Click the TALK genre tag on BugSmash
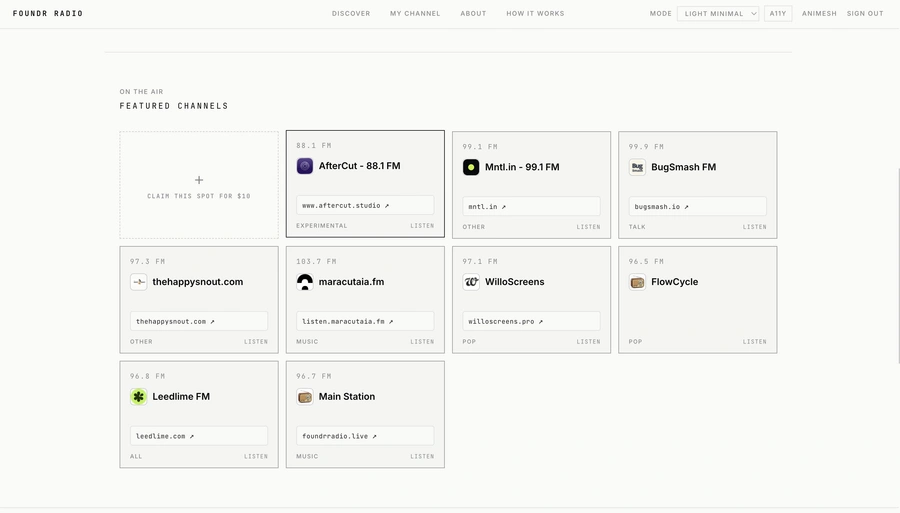The height and width of the screenshot is (513, 900). pos(637,227)
